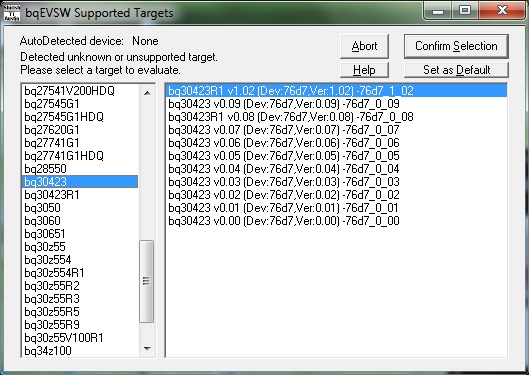
Task: Select bq30423 v0.06 version row
Action: [x=336, y=143]
